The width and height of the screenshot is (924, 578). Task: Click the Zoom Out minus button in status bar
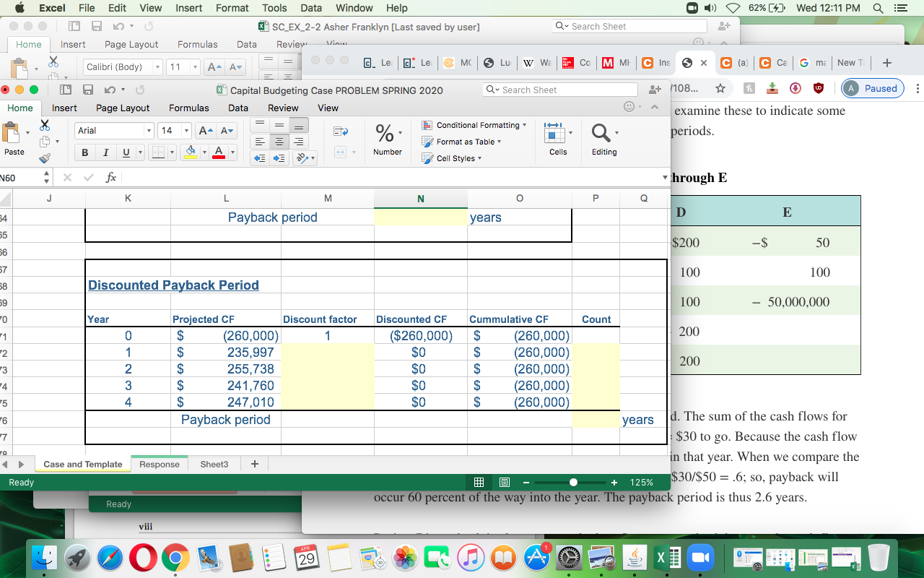(x=528, y=482)
